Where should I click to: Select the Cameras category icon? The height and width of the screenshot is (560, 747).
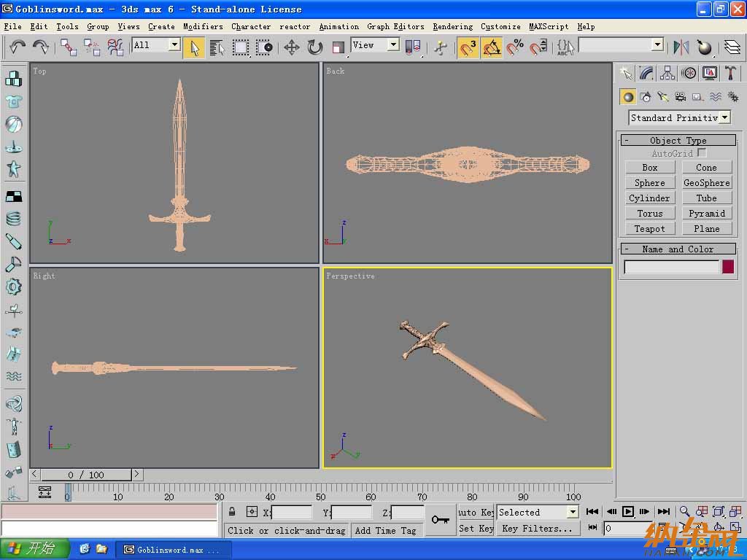tap(681, 97)
